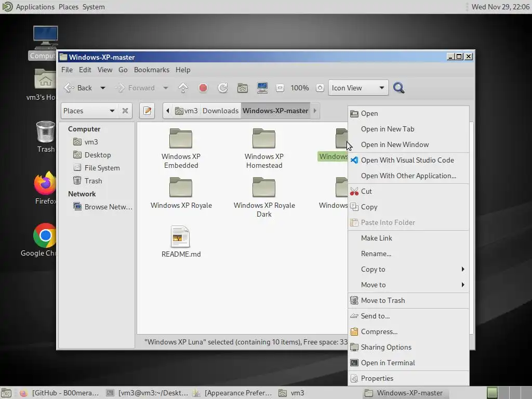The height and width of the screenshot is (399, 532).
Task: Open the Windows XP Embedded folder
Action: pos(181,148)
